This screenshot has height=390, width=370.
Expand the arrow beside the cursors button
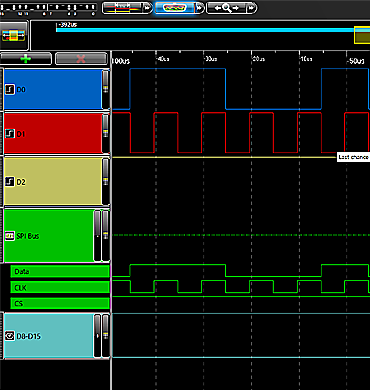[x=147, y=8]
